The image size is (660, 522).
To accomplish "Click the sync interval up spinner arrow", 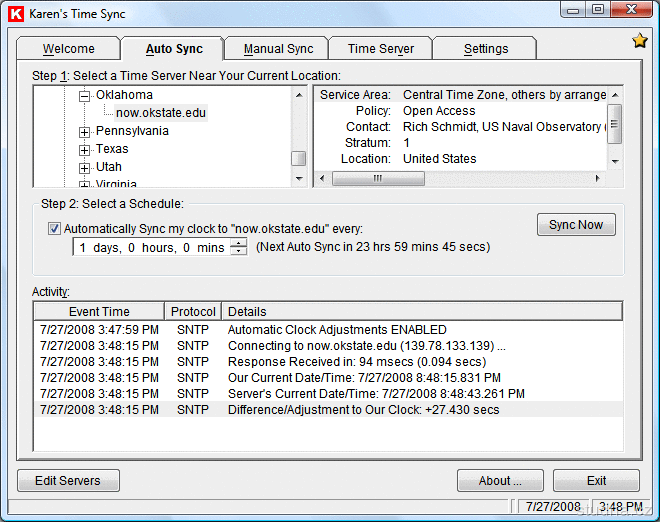I will [x=238, y=243].
